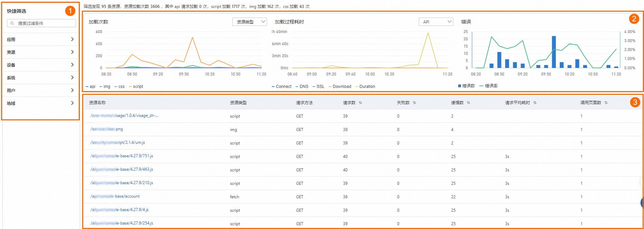This screenshot has height=229, width=644.
Task: Open the um.js script resource link
Action: click(x=118, y=142)
